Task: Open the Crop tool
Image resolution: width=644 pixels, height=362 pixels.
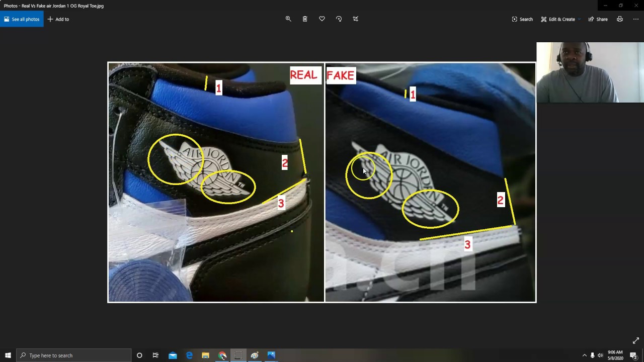Action: [356, 19]
